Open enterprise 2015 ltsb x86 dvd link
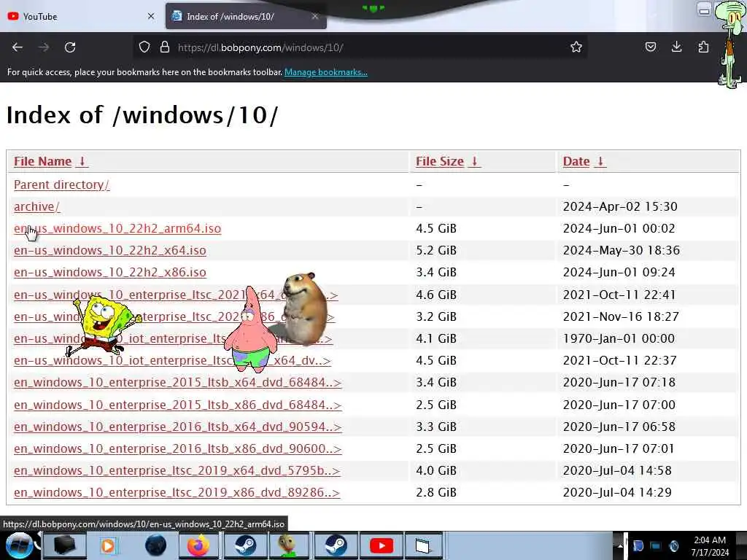Screen dimensions: 747x560 point(178,405)
